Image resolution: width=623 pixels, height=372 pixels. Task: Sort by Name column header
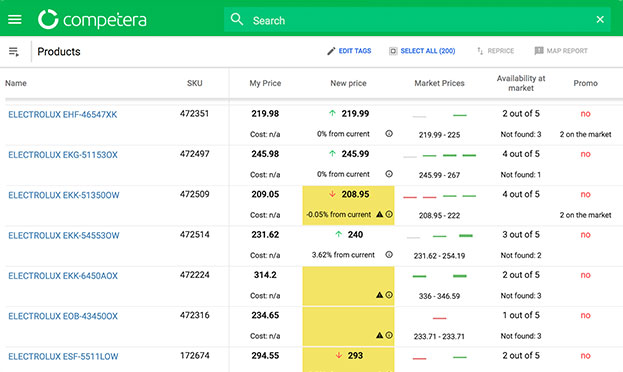tap(16, 83)
